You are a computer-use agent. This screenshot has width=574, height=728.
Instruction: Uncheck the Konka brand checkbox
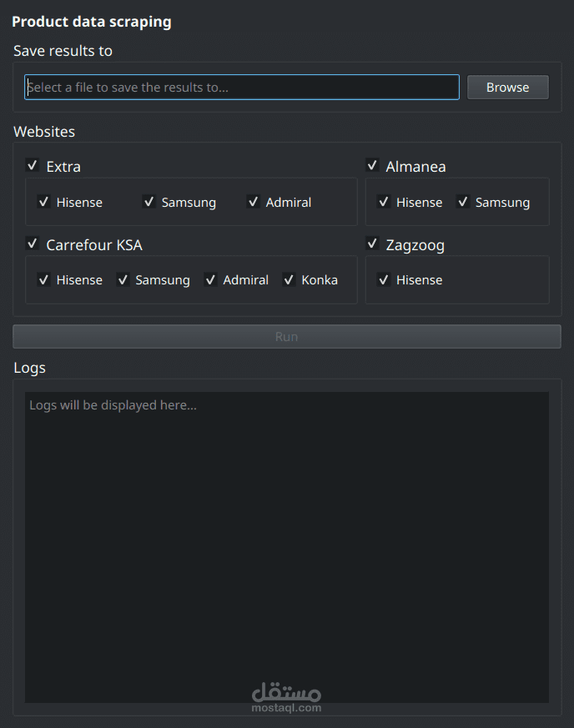290,279
